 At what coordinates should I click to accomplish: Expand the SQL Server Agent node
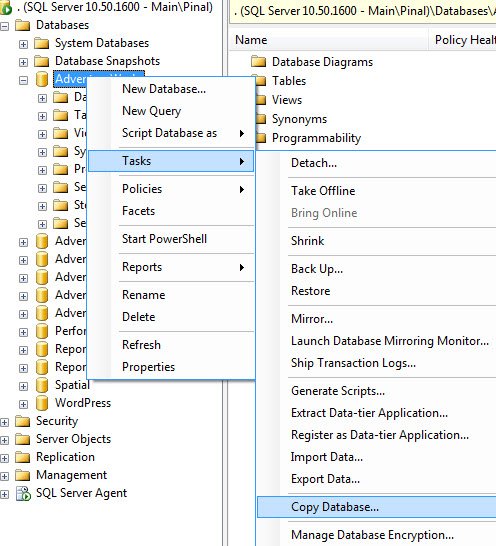[5, 494]
